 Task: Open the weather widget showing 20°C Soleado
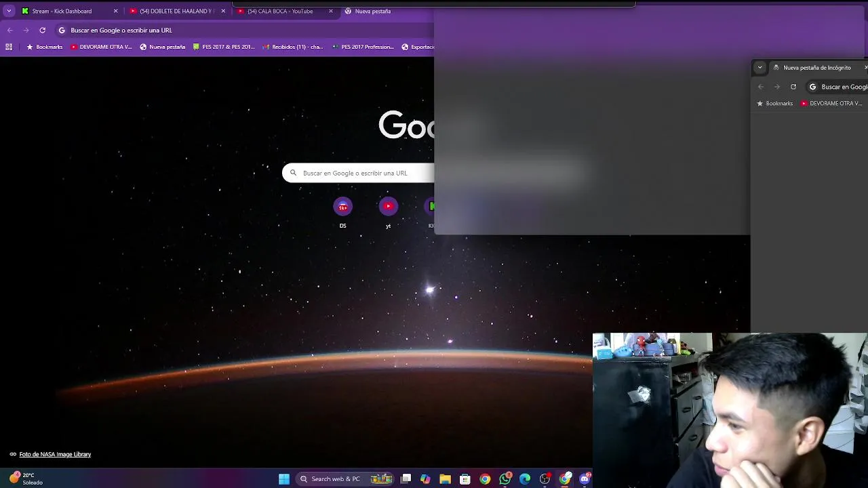[26, 479]
